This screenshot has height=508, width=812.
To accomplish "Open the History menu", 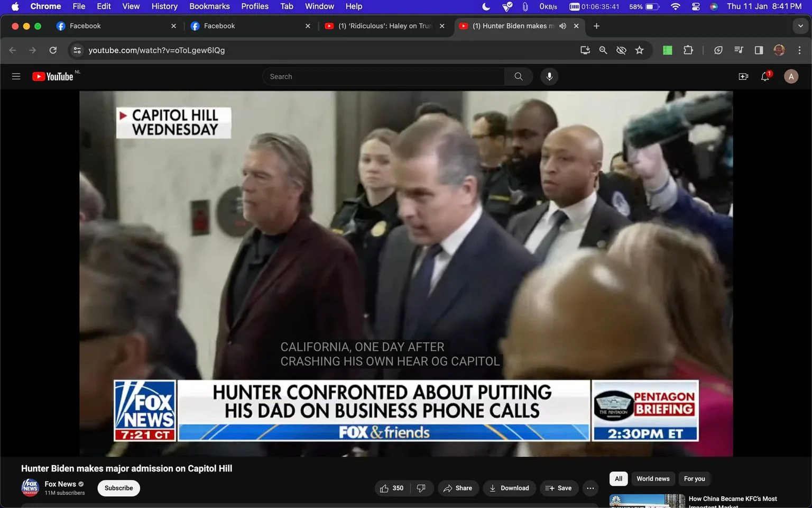I will (164, 6).
